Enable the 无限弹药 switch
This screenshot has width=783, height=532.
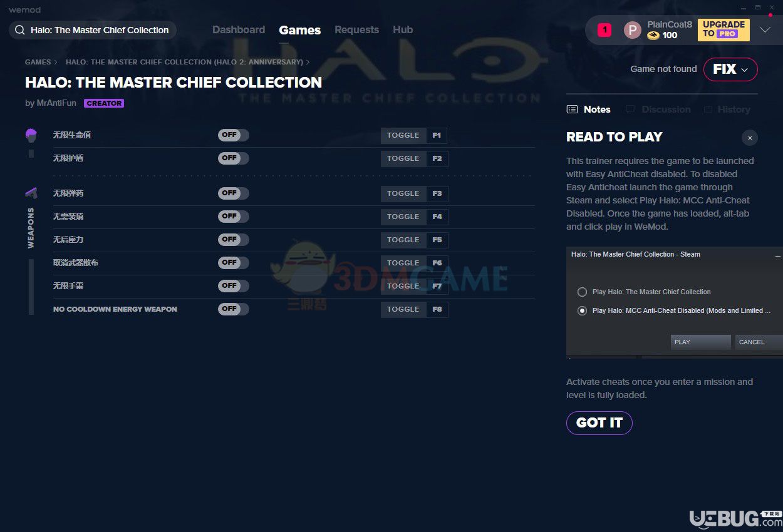click(234, 193)
